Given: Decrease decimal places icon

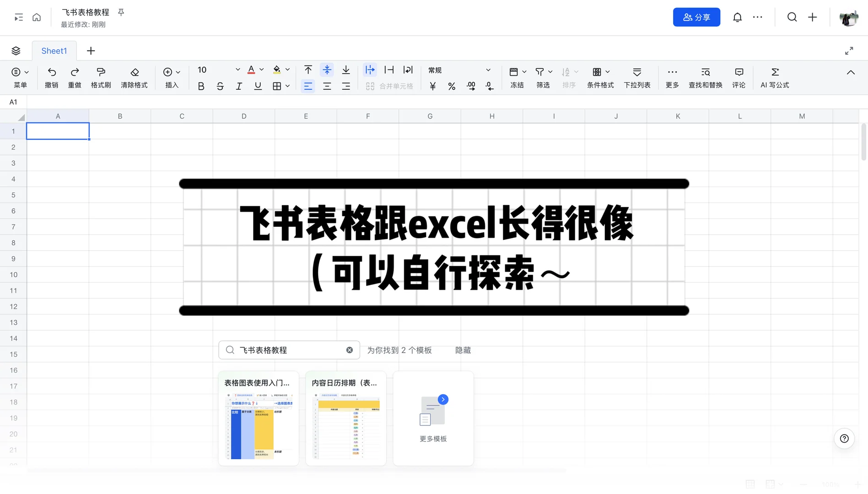Looking at the screenshot, I should [x=490, y=86].
